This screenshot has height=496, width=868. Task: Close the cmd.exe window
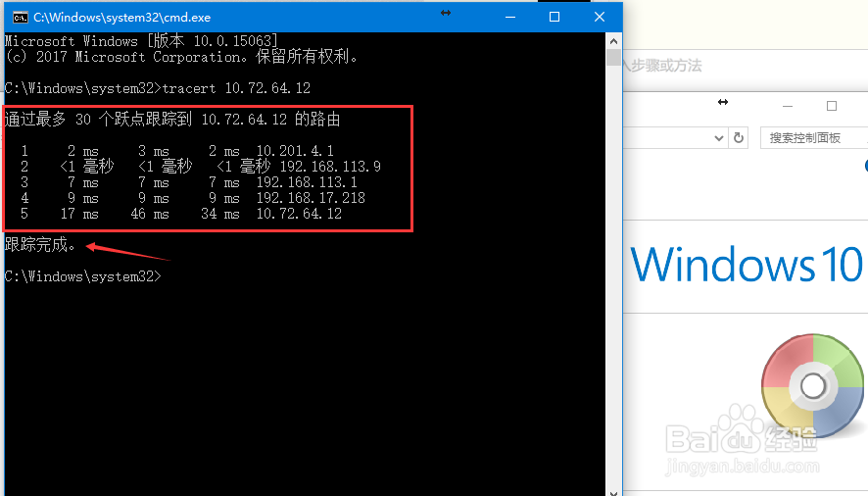point(599,18)
